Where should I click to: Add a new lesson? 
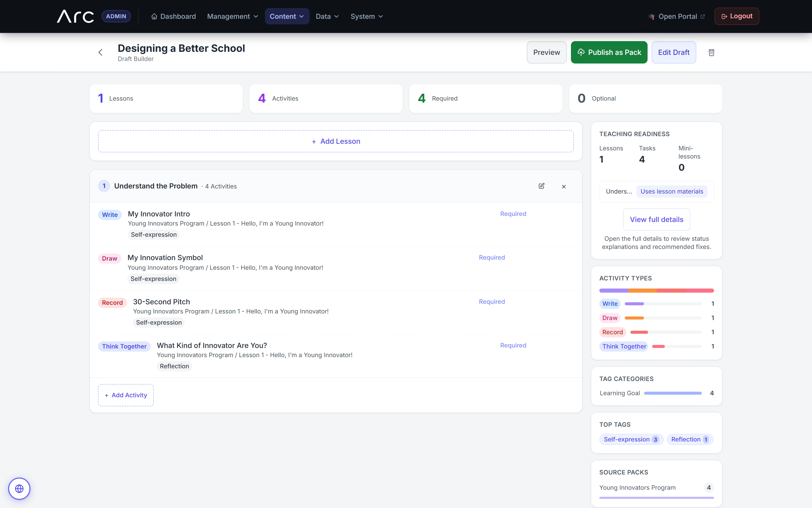pos(335,141)
